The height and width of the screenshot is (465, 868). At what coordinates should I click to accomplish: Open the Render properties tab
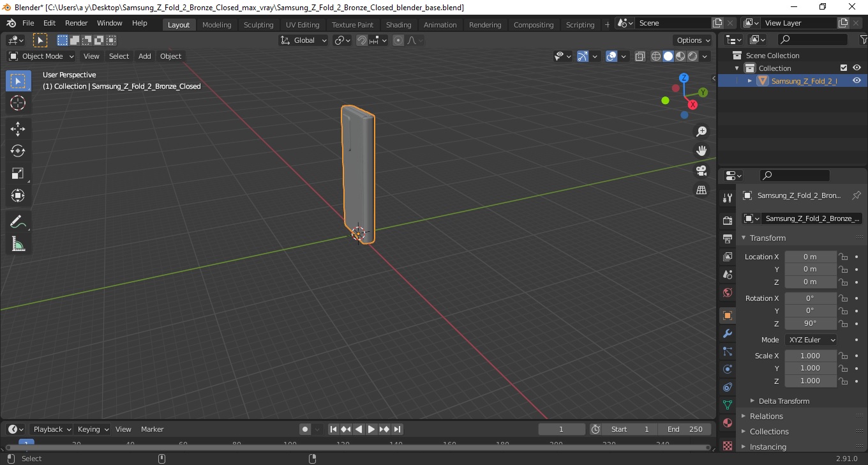(727, 221)
